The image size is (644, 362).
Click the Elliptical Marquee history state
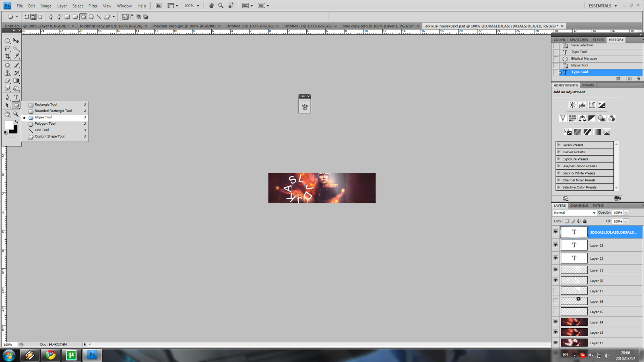point(584,59)
